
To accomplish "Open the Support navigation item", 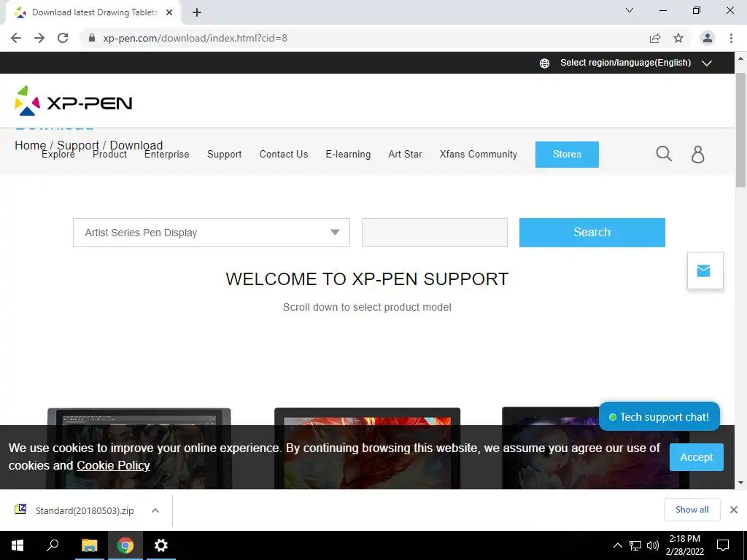I will tap(225, 155).
